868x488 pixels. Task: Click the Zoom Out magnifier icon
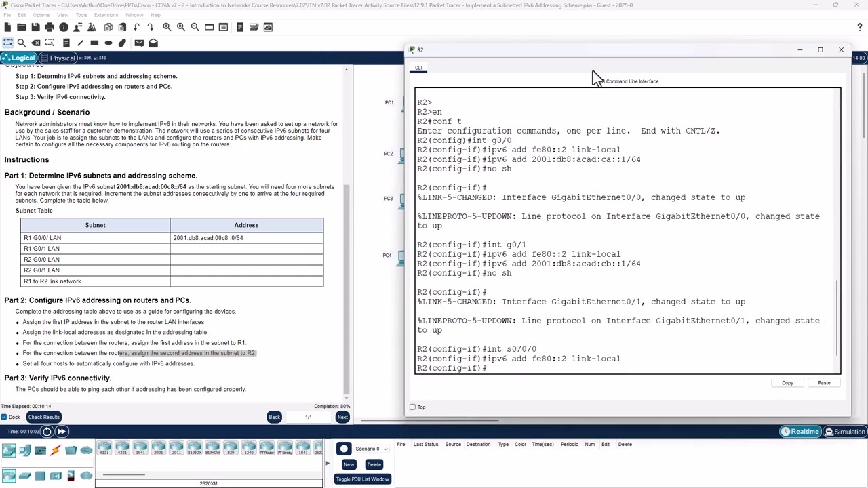[x=195, y=27]
